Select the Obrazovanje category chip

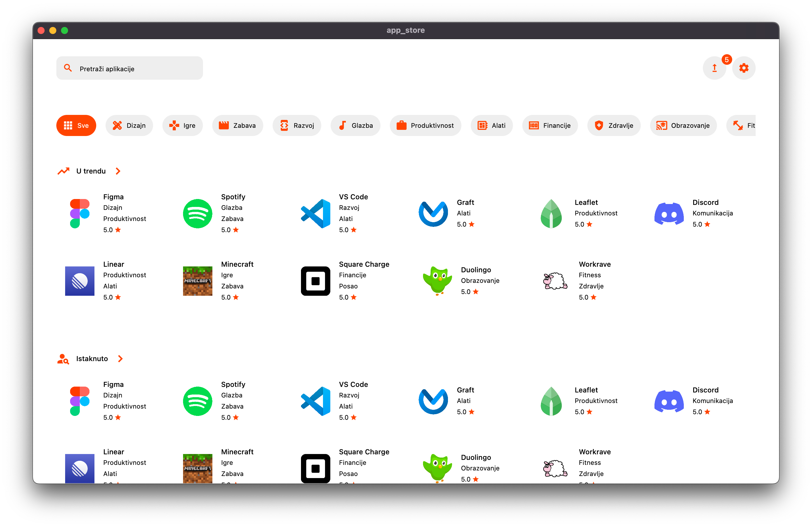(683, 125)
